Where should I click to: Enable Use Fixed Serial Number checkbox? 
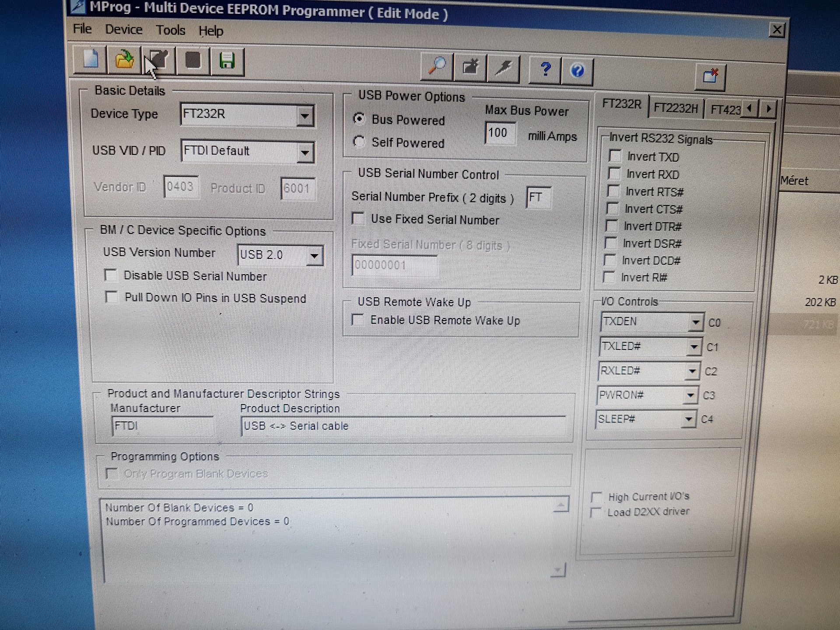coord(358,218)
